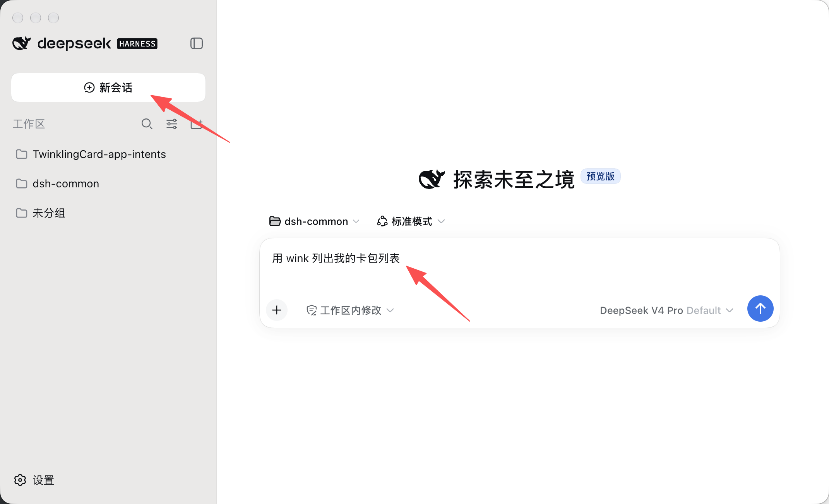Click the gear icon next to 设置
This screenshot has height=504, width=829.
20,480
